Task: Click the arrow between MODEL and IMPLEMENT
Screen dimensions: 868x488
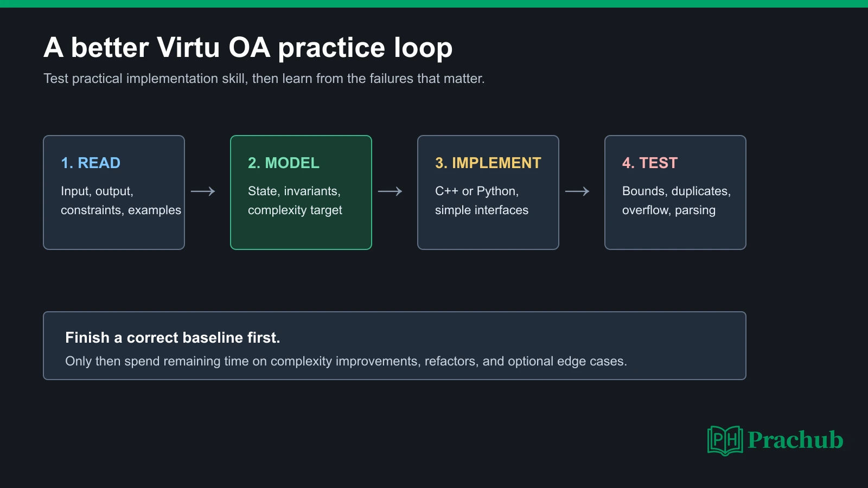Action: click(390, 191)
